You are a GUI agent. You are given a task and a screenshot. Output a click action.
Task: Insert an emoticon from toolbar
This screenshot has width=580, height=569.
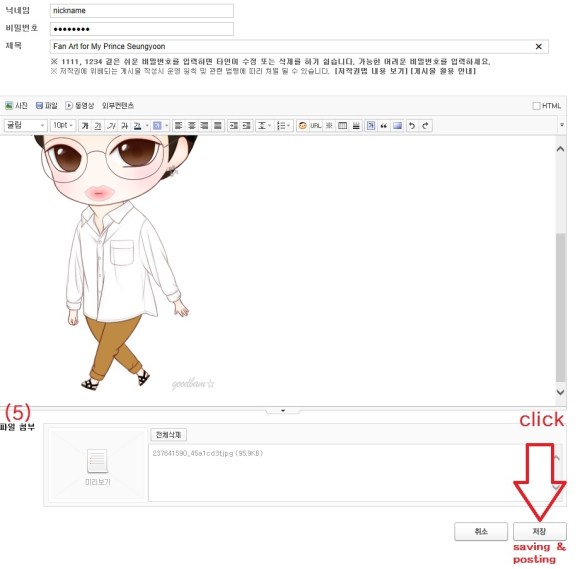[303, 126]
